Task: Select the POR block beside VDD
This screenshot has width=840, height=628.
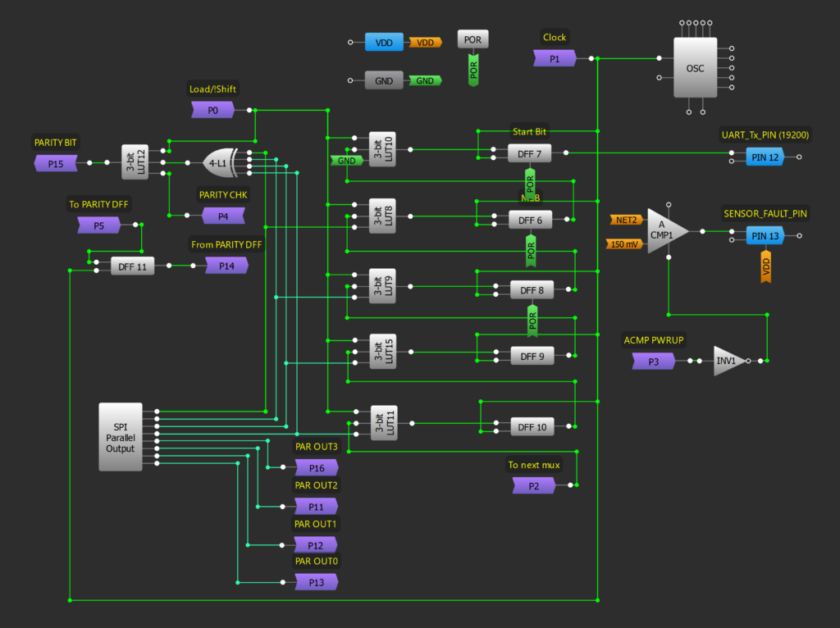Action: [x=472, y=39]
